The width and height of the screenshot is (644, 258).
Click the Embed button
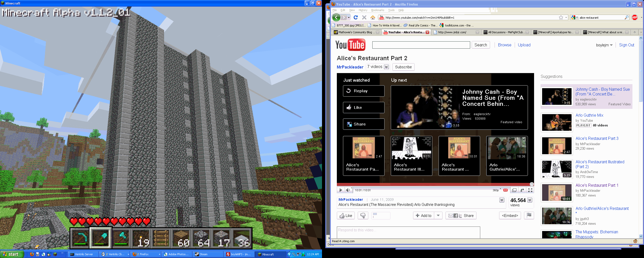510,215
